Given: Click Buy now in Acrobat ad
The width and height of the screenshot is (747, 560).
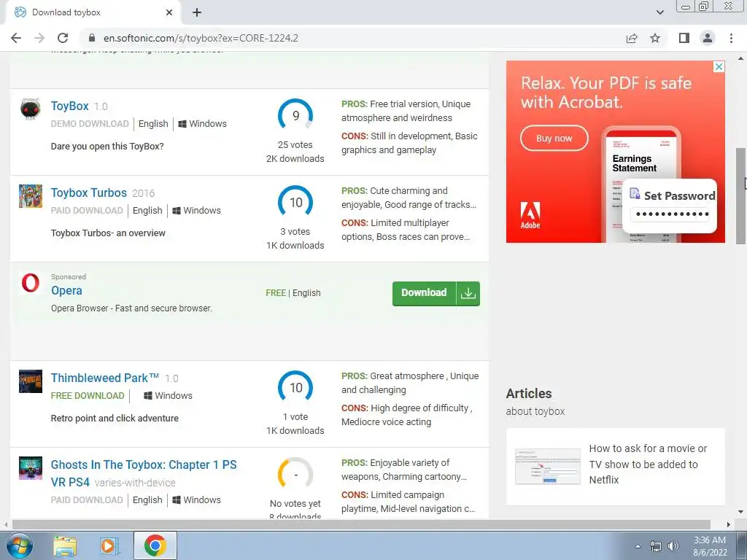Looking at the screenshot, I should click(x=554, y=138).
